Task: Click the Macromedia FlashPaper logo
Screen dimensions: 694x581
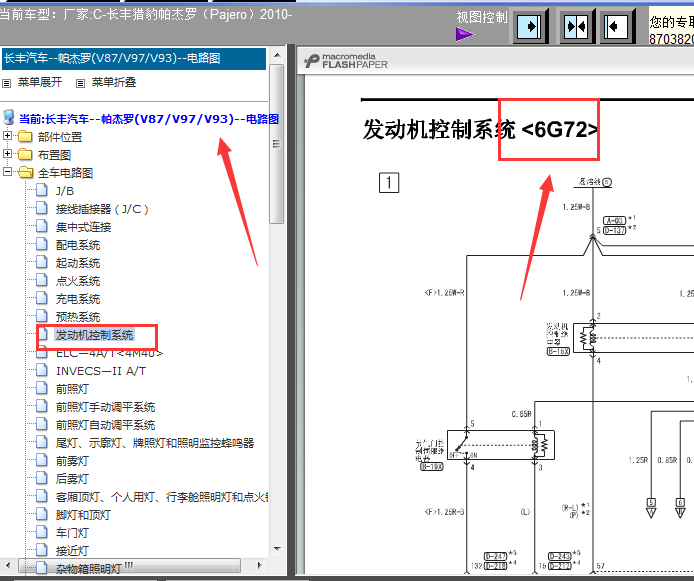Action: coord(346,61)
